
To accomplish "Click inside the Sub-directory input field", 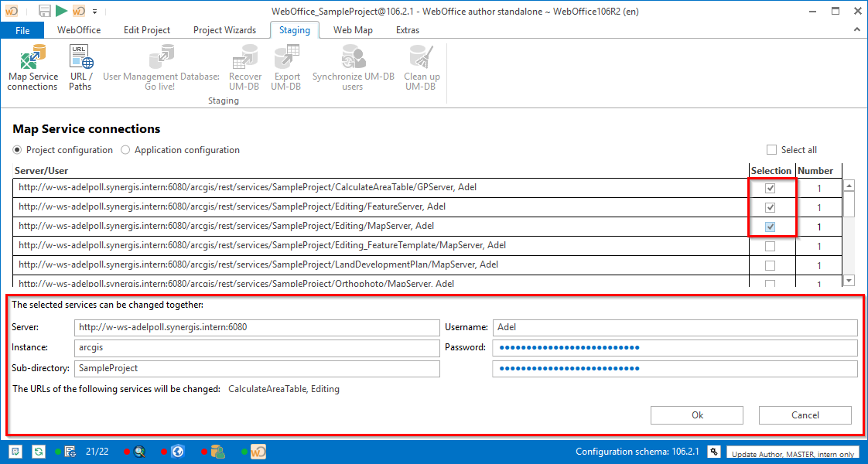I will [x=255, y=369].
